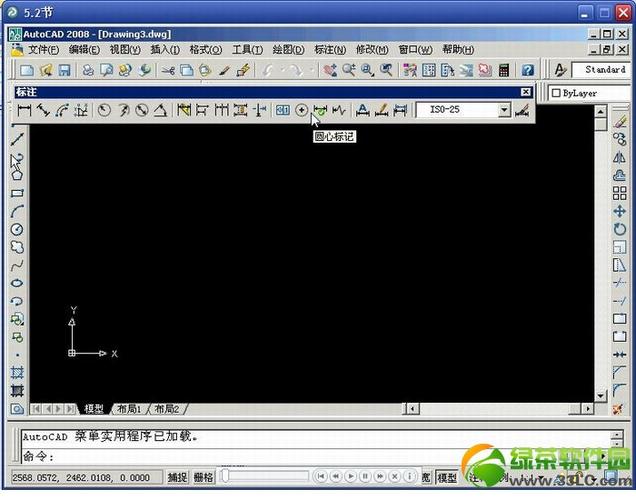Open the 修改(M) menu
This screenshot has width=636, height=500.
pyautogui.click(x=372, y=50)
